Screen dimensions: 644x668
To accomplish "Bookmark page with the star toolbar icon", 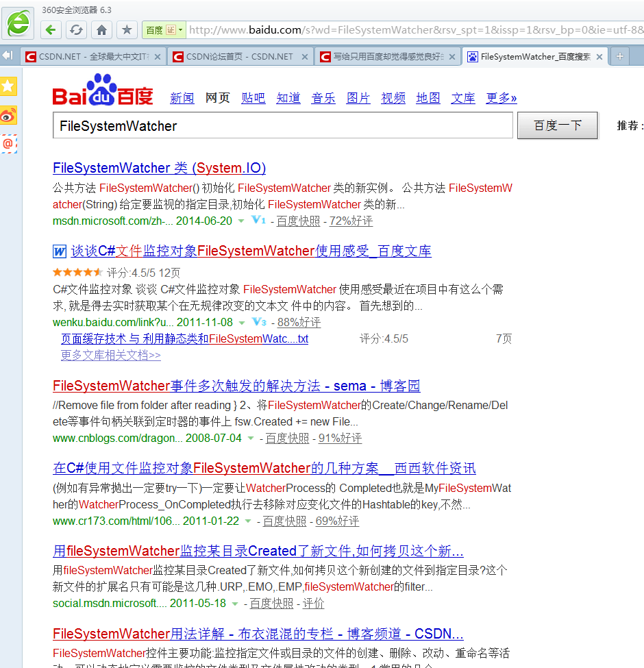I will point(127,30).
